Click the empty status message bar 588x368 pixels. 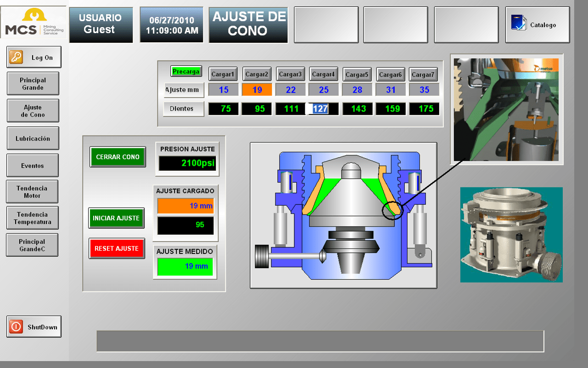(x=320, y=341)
